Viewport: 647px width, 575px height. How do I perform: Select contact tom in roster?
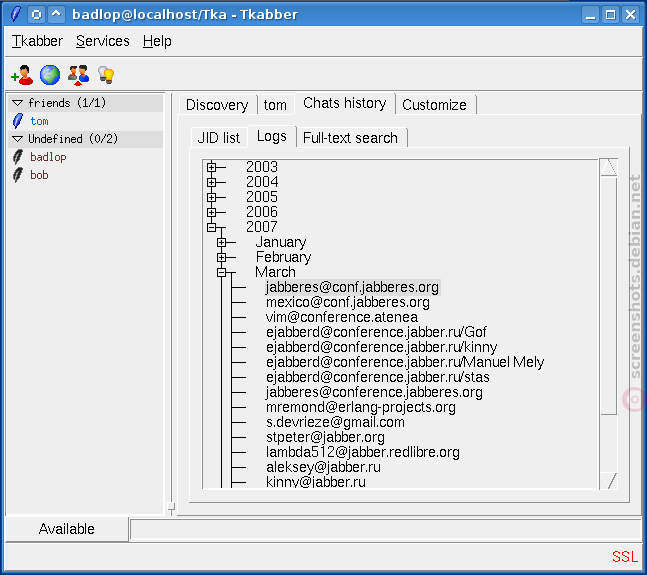[40, 121]
